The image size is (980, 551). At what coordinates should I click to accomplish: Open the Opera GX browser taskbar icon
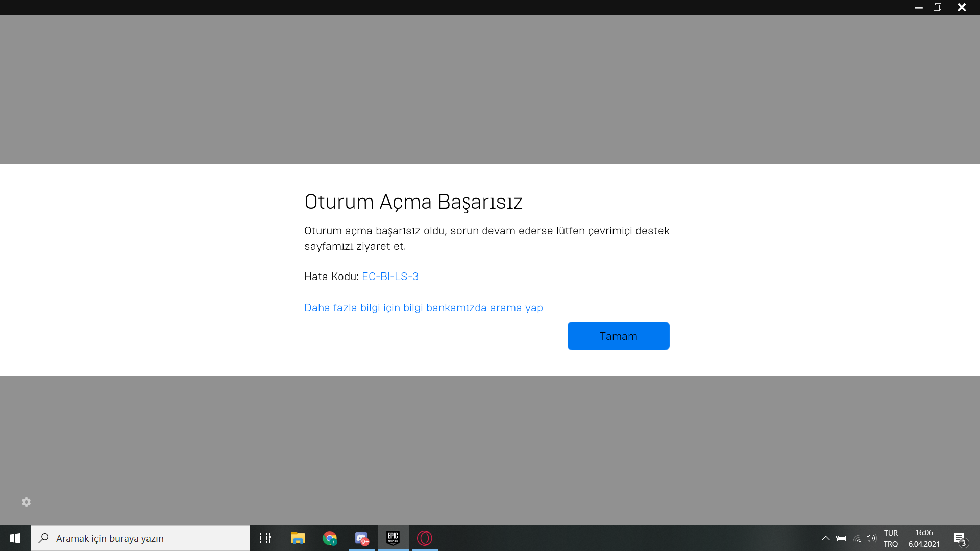pos(425,538)
